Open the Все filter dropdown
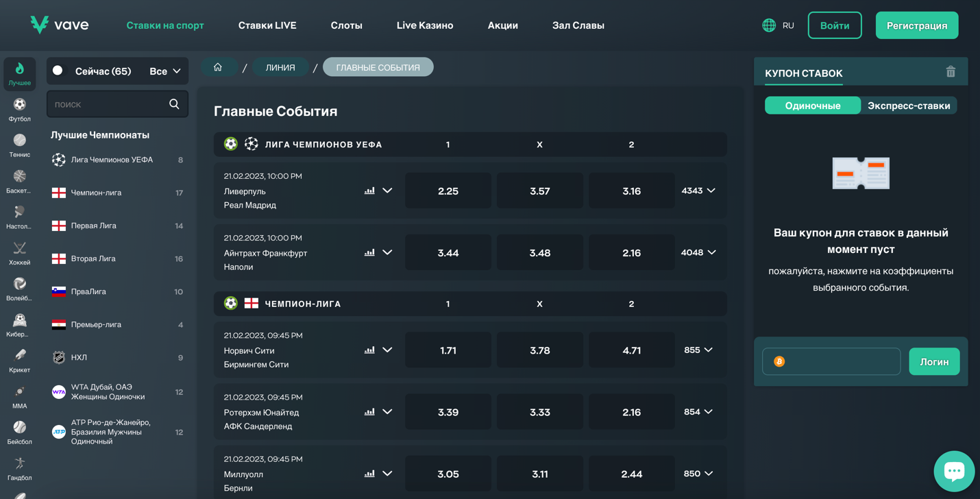The width and height of the screenshot is (980, 499). coord(165,71)
